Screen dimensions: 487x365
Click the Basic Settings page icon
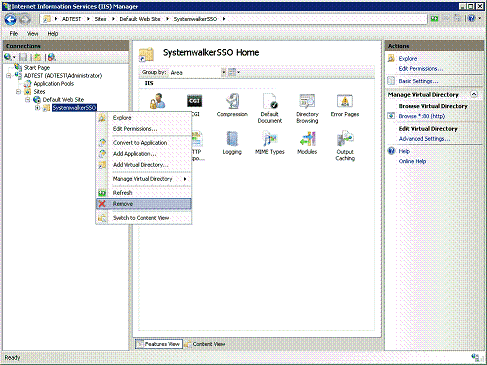[391, 81]
